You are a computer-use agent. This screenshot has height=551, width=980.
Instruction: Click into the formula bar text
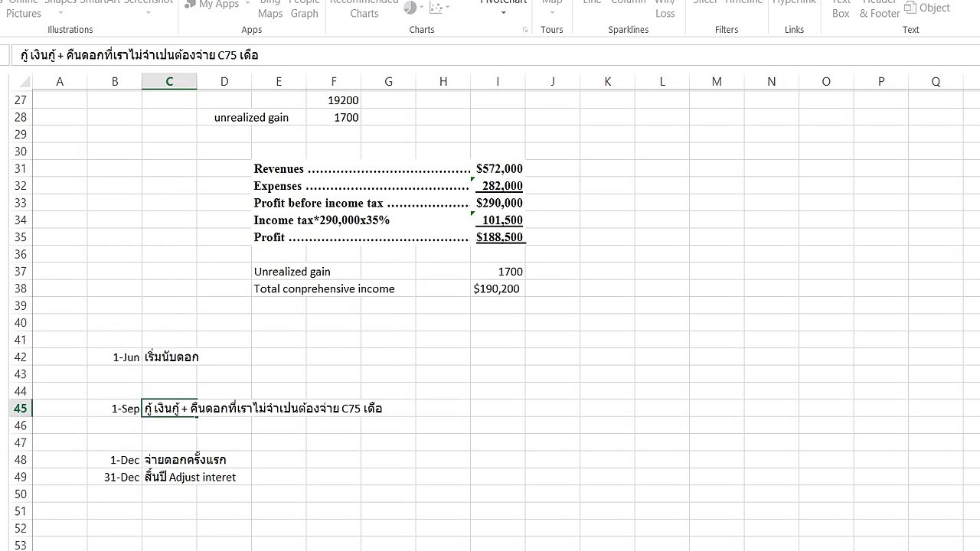tap(139, 55)
